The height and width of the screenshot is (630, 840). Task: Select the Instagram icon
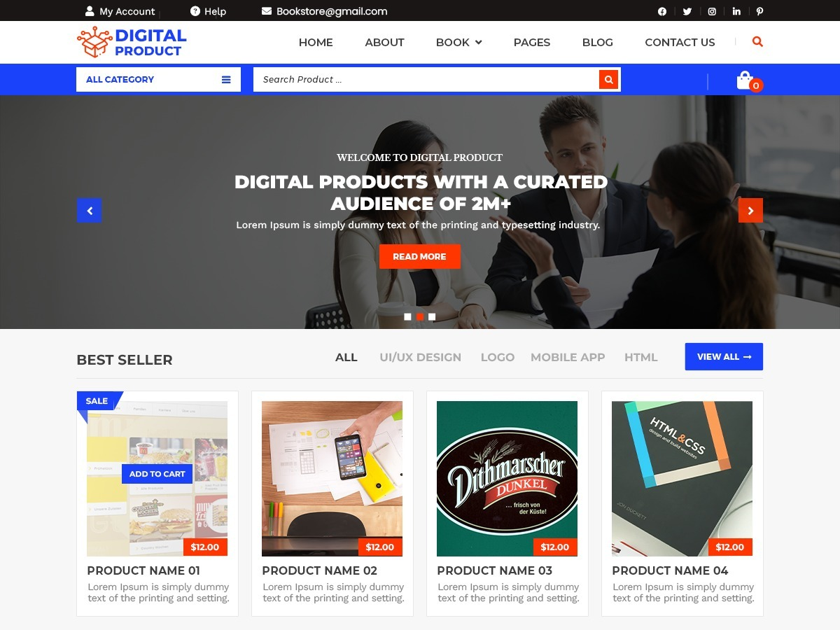(x=711, y=11)
